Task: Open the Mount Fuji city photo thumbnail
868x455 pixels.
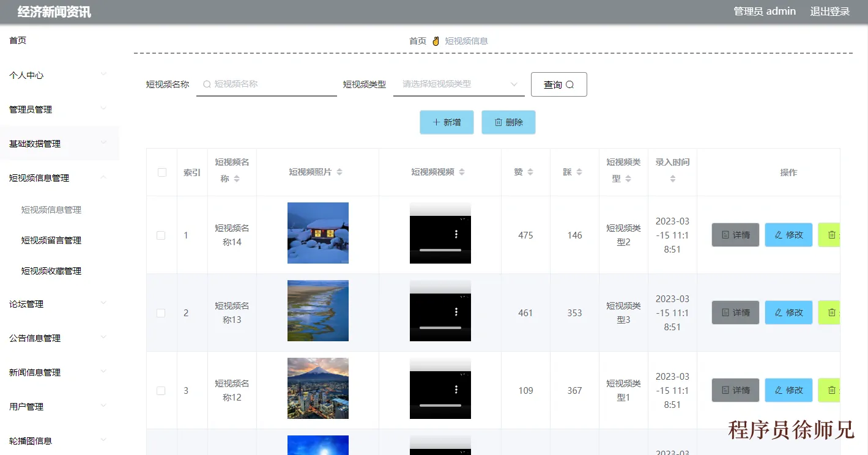Action: point(318,388)
